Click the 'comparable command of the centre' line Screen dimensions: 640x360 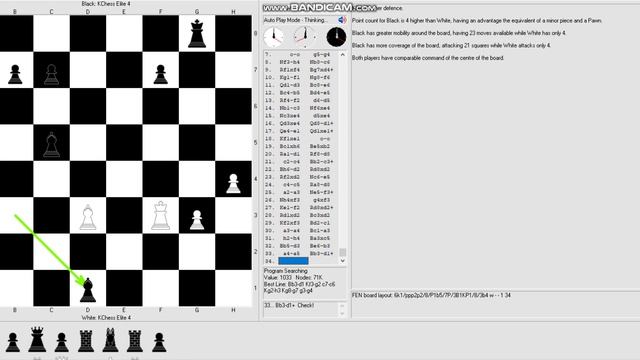[x=428, y=58]
